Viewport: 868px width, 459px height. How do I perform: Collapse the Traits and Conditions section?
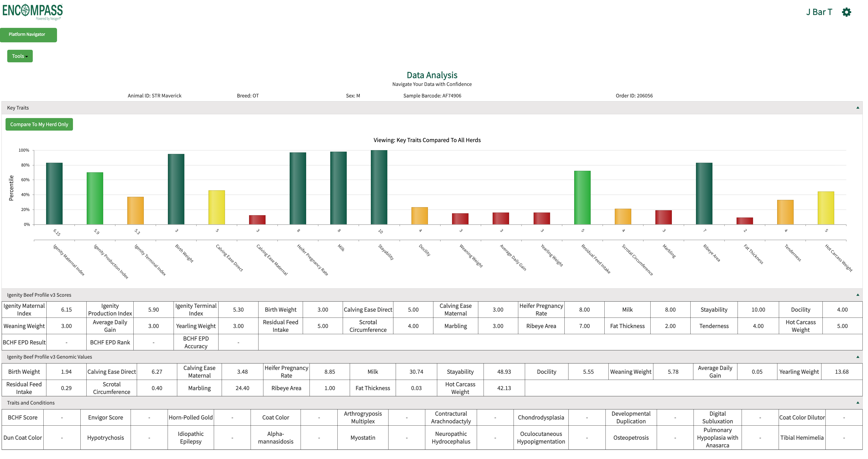[x=858, y=402]
